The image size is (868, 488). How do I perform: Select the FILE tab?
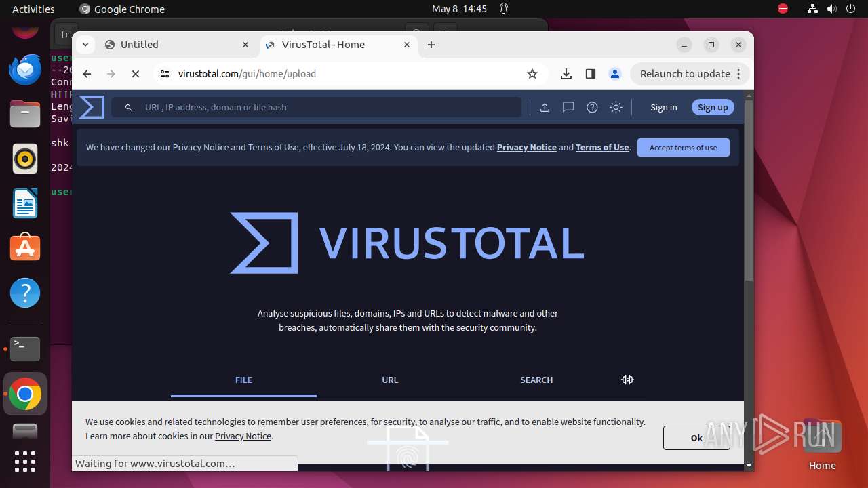tap(243, 380)
